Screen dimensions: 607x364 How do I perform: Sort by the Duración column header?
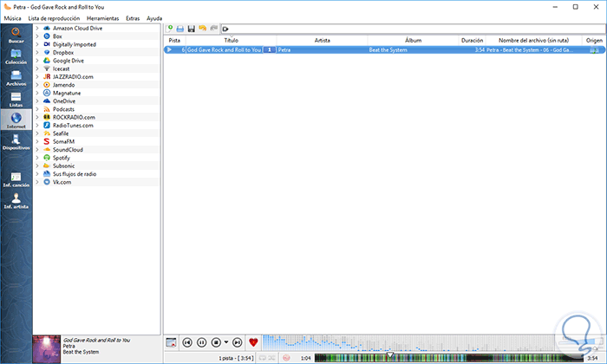coord(472,40)
